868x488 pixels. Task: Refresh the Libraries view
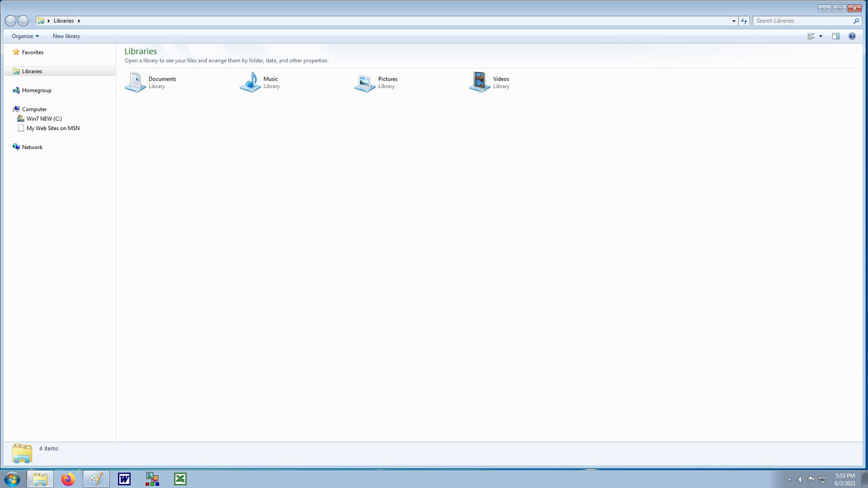(744, 20)
